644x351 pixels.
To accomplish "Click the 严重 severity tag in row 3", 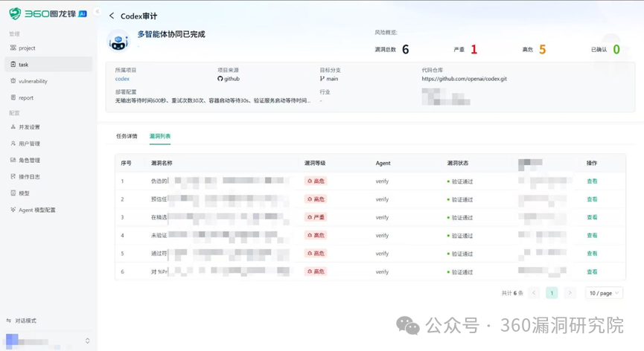I will click(316, 217).
